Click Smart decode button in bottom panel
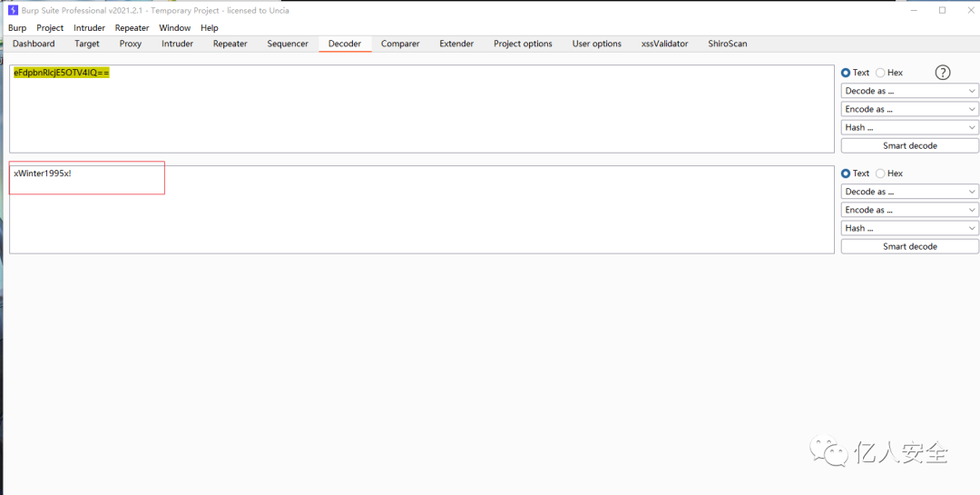This screenshot has width=980, height=495. pyautogui.click(x=909, y=246)
